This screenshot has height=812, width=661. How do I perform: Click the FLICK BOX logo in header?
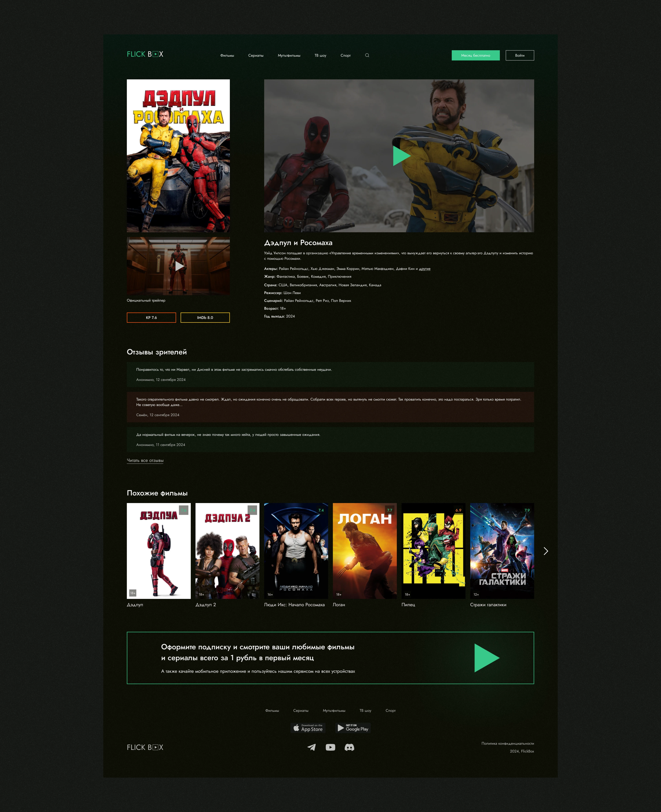(x=145, y=54)
